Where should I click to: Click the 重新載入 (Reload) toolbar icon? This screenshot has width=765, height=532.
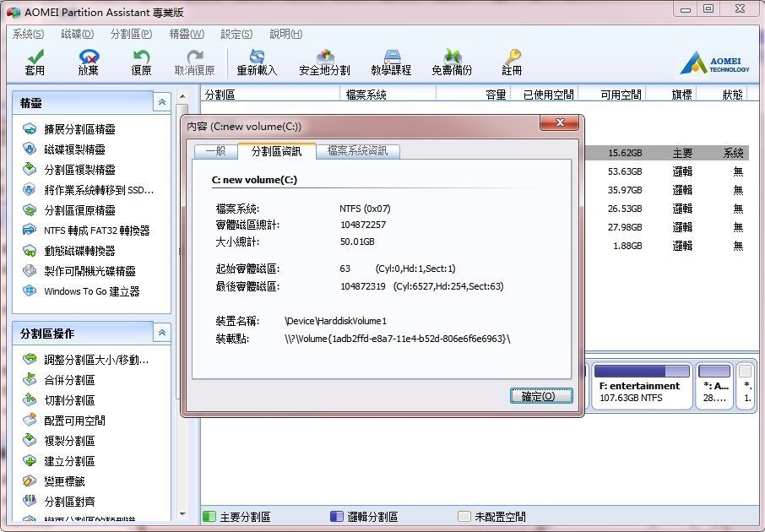[x=257, y=56]
